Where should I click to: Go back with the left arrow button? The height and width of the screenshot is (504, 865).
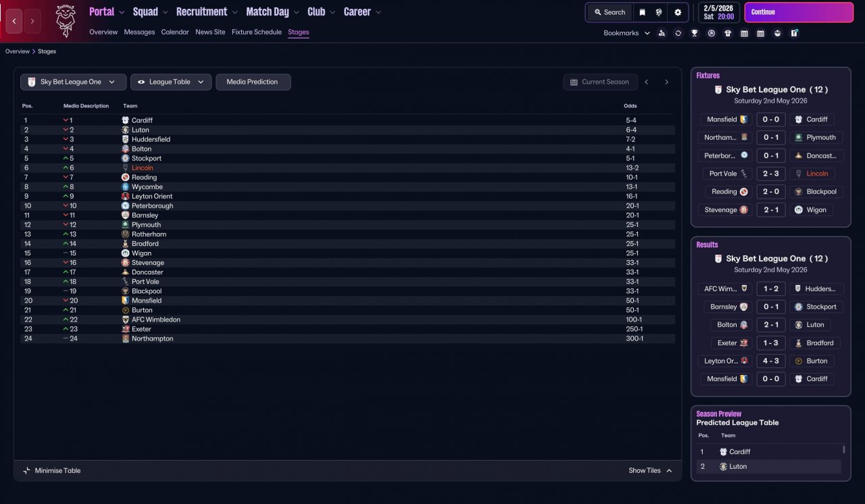pos(14,22)
